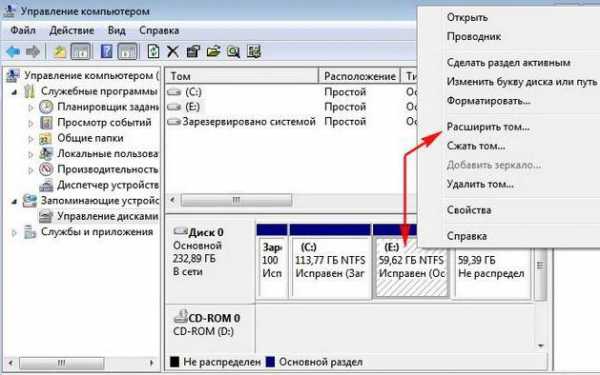600x375 pixels.
Task: Click the CD-ROM (D:) label
Action: [x=203, y=331]
